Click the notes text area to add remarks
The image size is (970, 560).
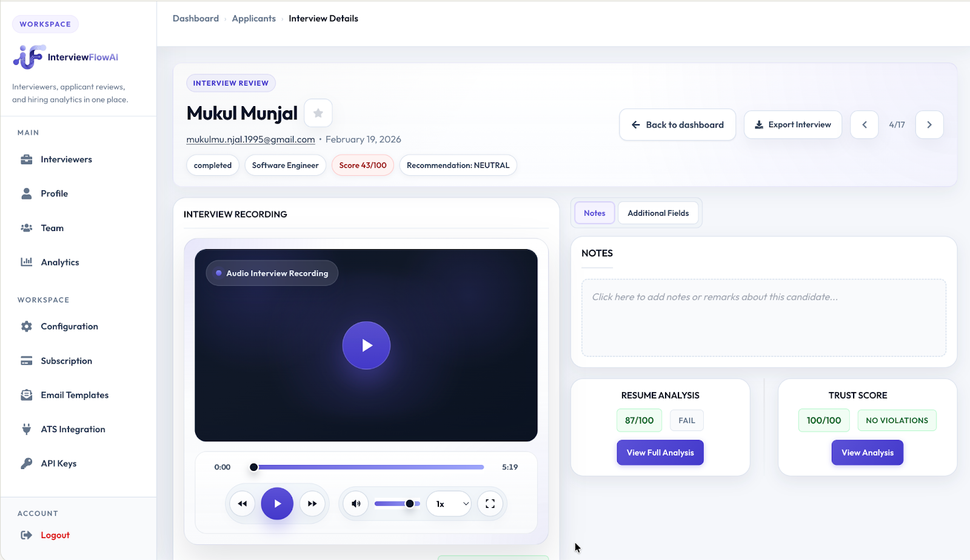pyautogui.click(x=763, y=318)
